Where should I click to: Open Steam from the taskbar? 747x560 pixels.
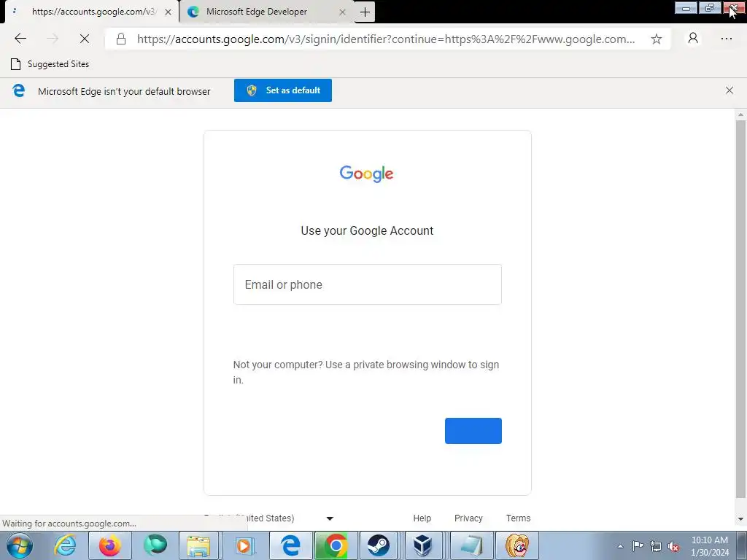click(x=379, y=545)
